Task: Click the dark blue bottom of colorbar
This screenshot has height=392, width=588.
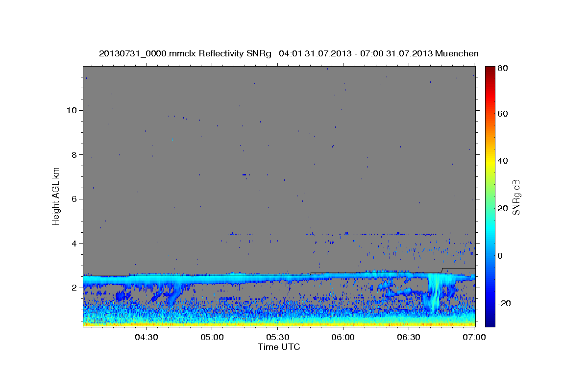Action: point(490,322)
